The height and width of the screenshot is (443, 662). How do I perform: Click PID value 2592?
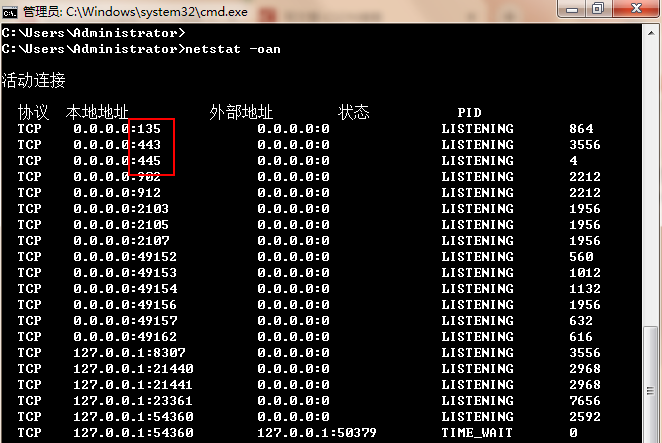[585, 417]
